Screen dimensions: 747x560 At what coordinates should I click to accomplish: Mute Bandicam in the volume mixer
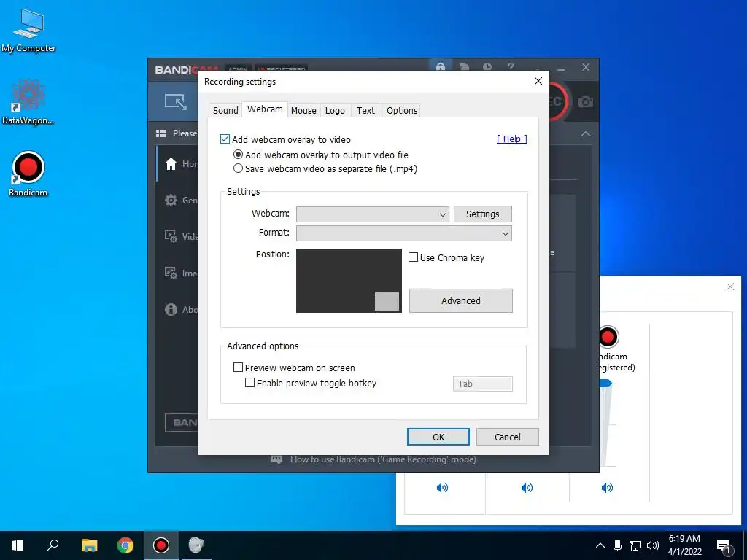pyautogui.click(x=607, y=487)
